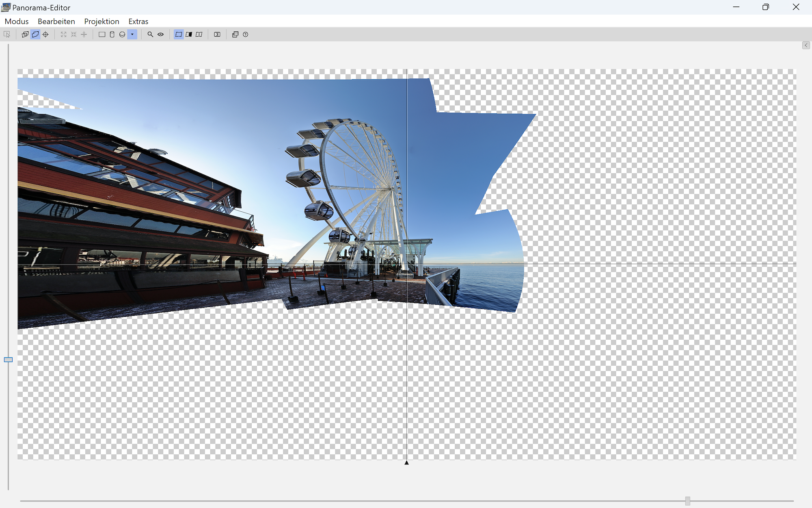Click the overlapping images drag mode icon
The height and width of the screenshot is (508, 812).
coord(25,35)
